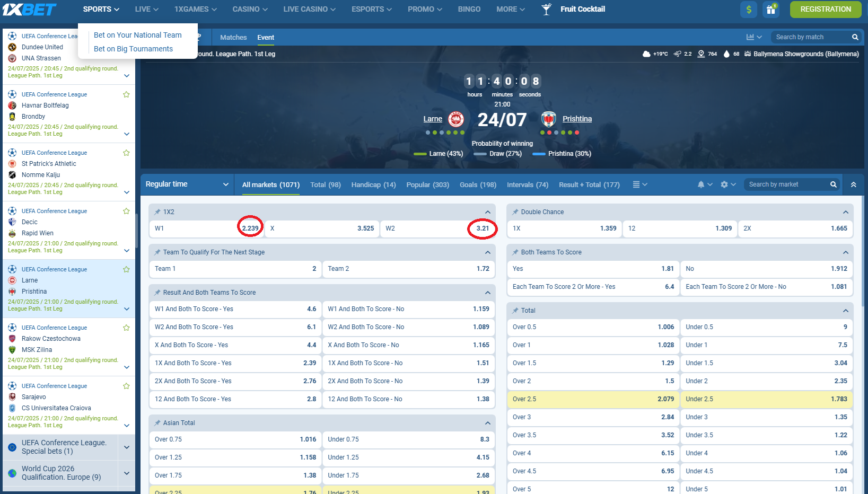This screenshot has height=494, width=868.
Task: Click the REGISTRATION button
Action: pos(826,9)
